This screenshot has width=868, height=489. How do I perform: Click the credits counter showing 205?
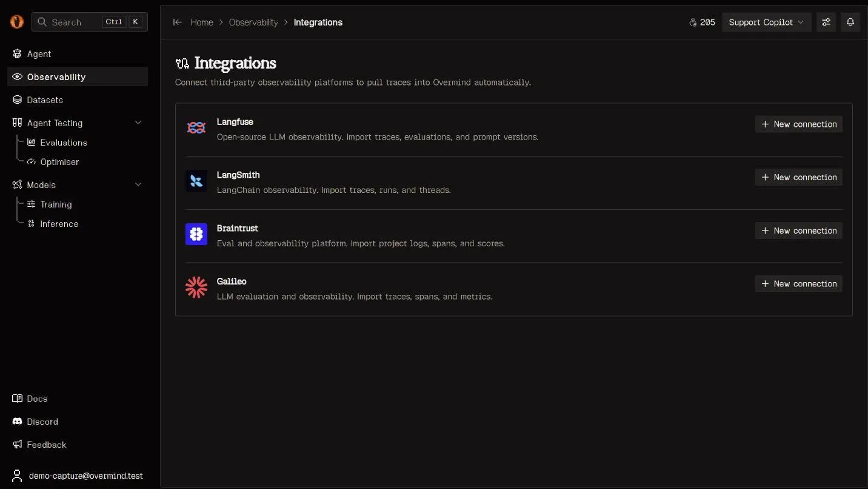(703, 22)
